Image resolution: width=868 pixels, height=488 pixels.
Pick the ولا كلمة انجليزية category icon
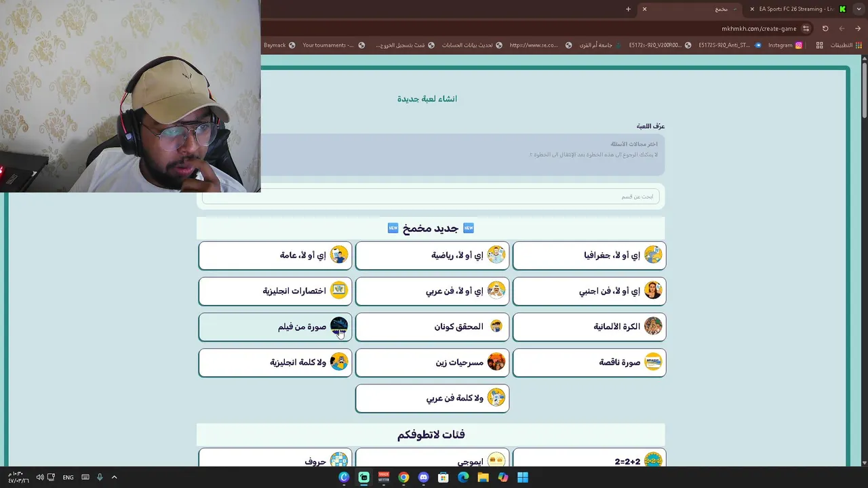click(339, 362)
